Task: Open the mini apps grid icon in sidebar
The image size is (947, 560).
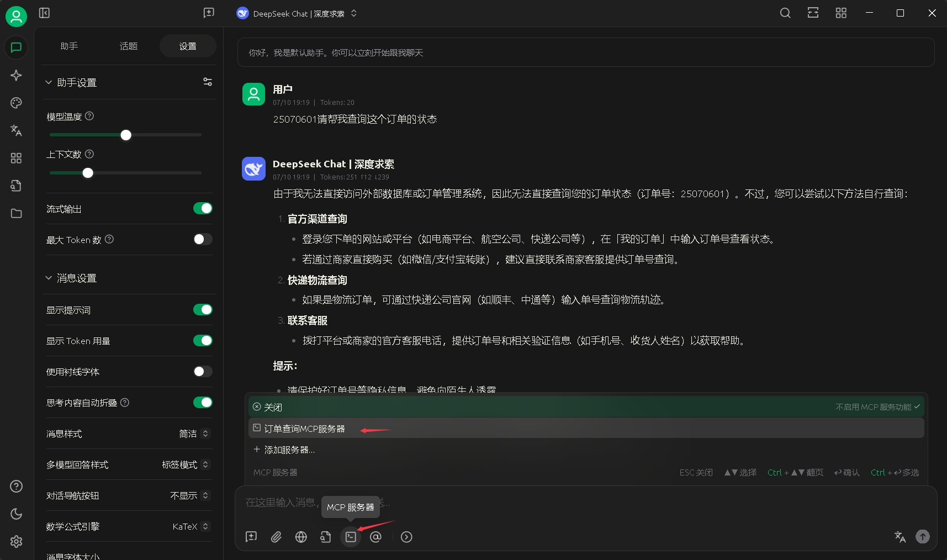Action: click(16, 158)
